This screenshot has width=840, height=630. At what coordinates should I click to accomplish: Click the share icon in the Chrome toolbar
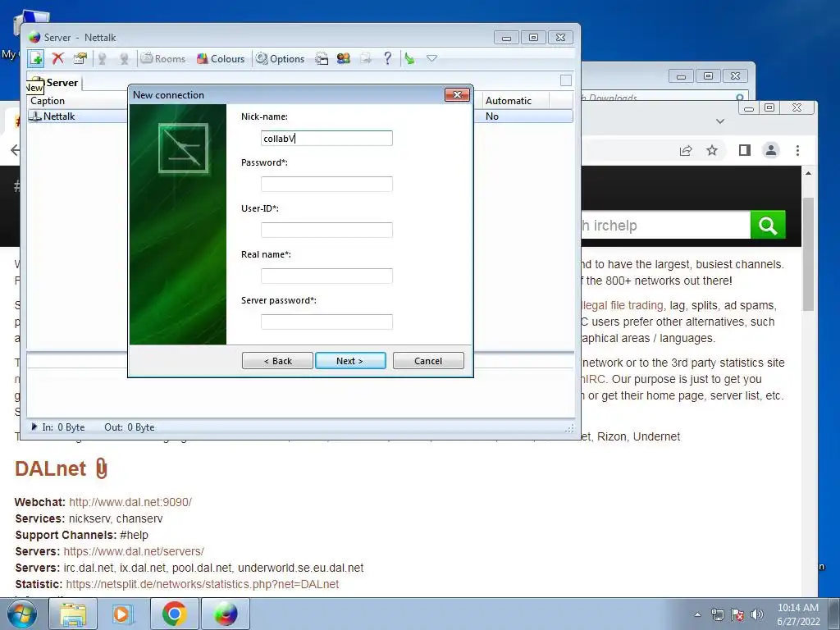686,151
